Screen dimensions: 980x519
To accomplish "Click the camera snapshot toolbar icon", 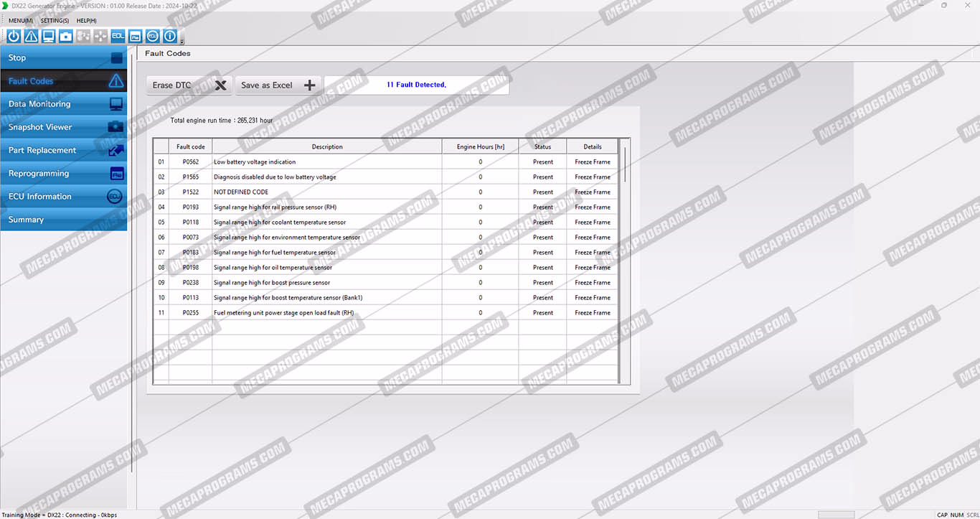I will pos(66,36).
